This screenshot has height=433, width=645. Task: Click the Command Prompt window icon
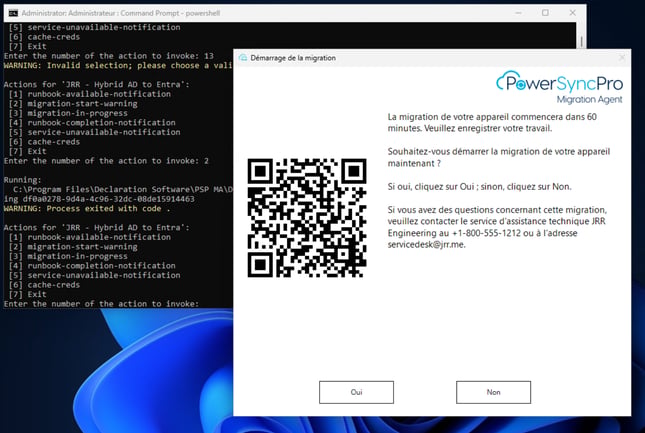coord(13,13)
